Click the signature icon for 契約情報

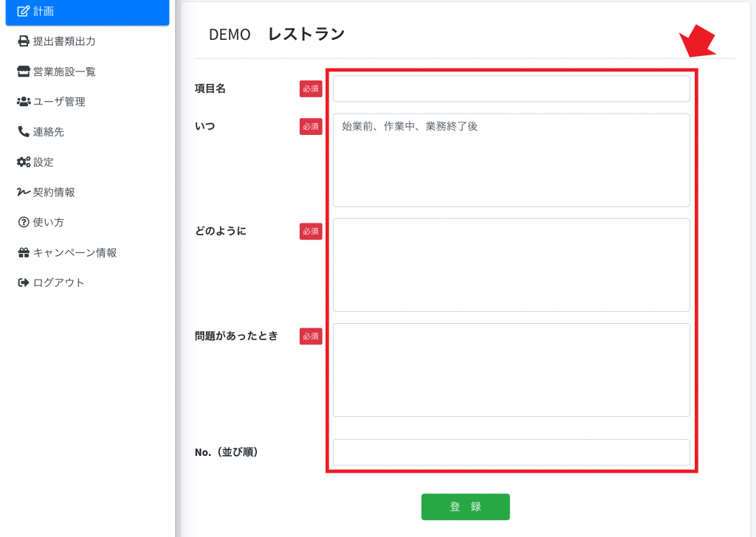coord(24,193)
